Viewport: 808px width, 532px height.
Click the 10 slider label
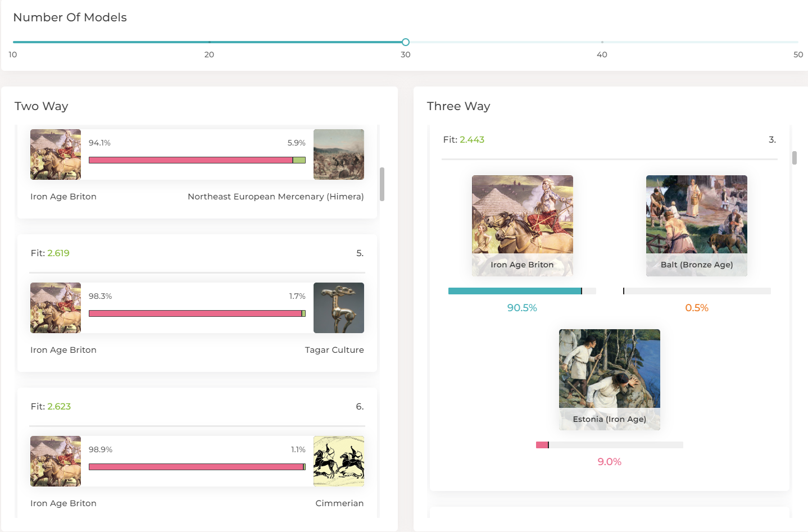(x=13, y=54)
